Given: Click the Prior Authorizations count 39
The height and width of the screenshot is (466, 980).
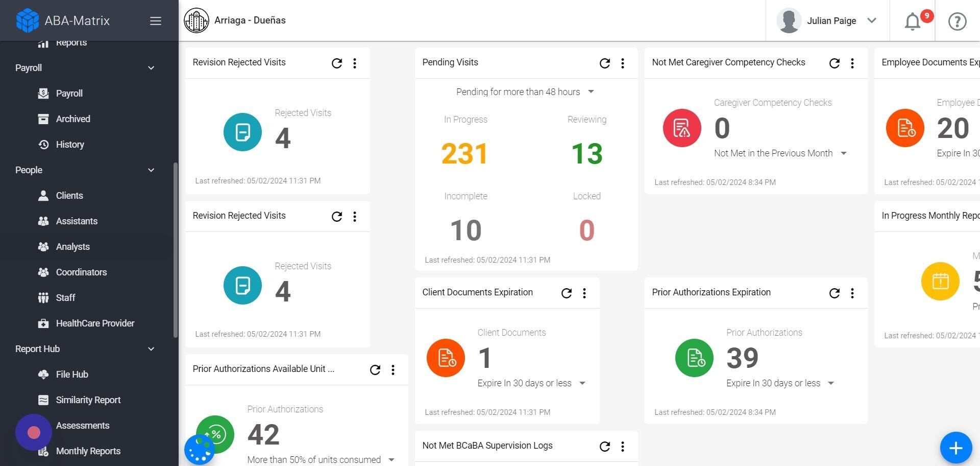Looking at the screenshot, I should pos(742,358).
